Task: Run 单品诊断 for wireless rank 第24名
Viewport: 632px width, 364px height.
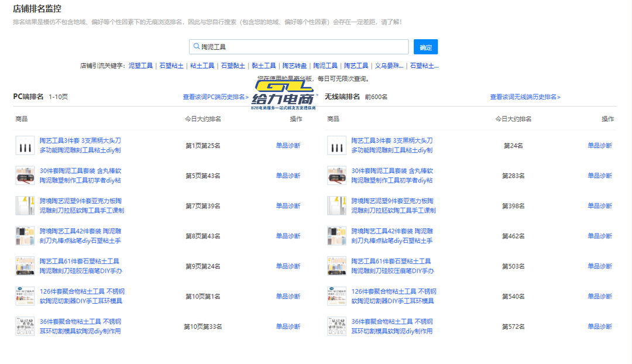Action: (600, 146)
